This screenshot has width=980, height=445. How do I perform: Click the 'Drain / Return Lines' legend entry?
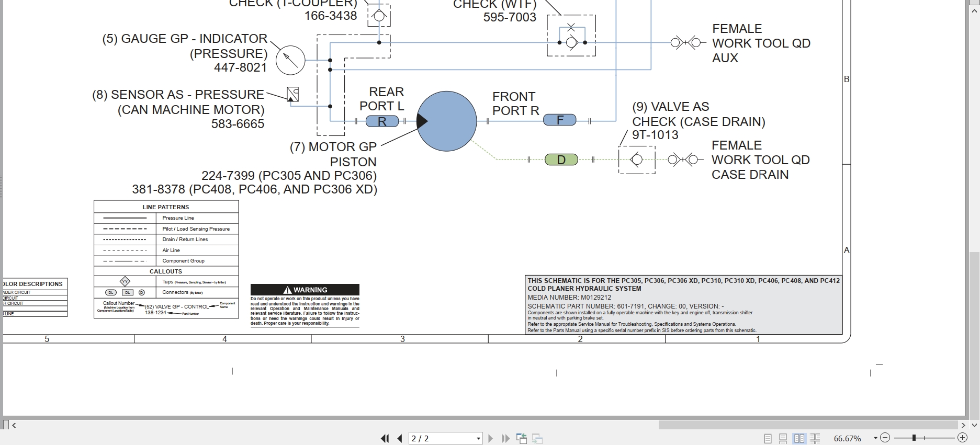click(185, 239)
